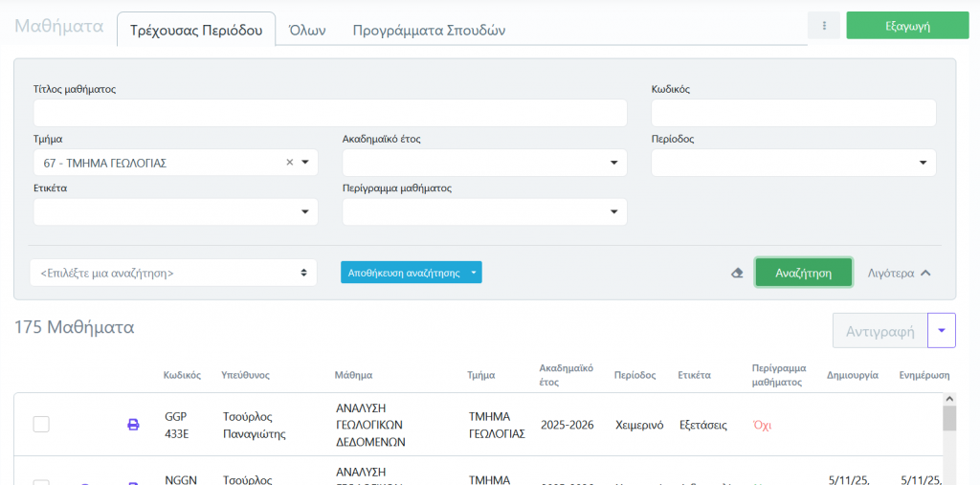Image resolution: width=980 pixels, height=485 pixels.
Task: Expand the Ακαδημαϊκό έτος dropdown
Action: tap(613, 163)
